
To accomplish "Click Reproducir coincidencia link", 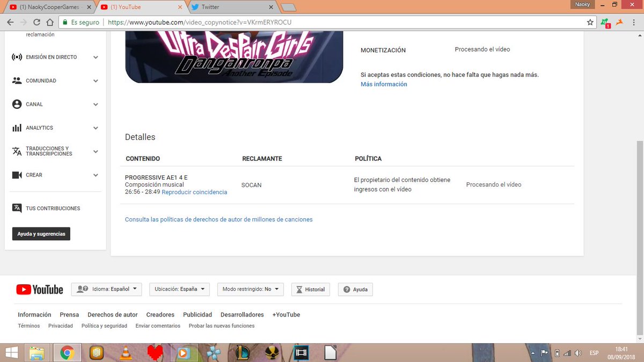I will pos(194,192).
